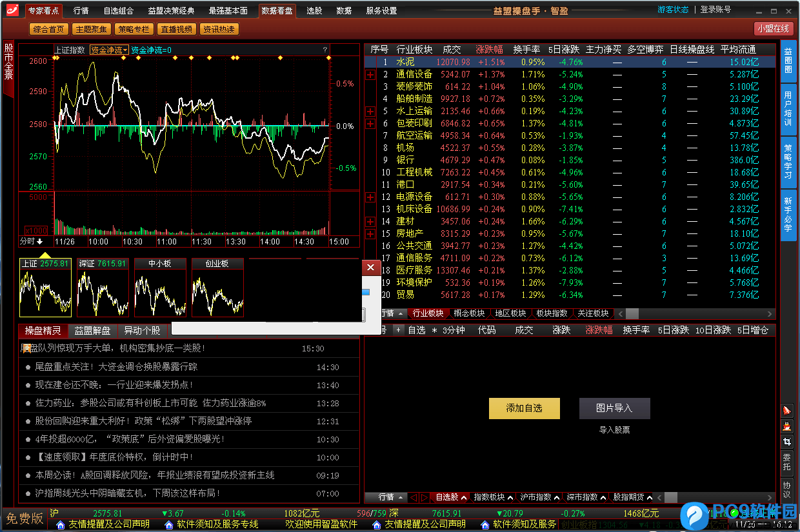Expand the 指数板块 tab arrow
This screenshot has height=532, width=800.
click(510, 497)
